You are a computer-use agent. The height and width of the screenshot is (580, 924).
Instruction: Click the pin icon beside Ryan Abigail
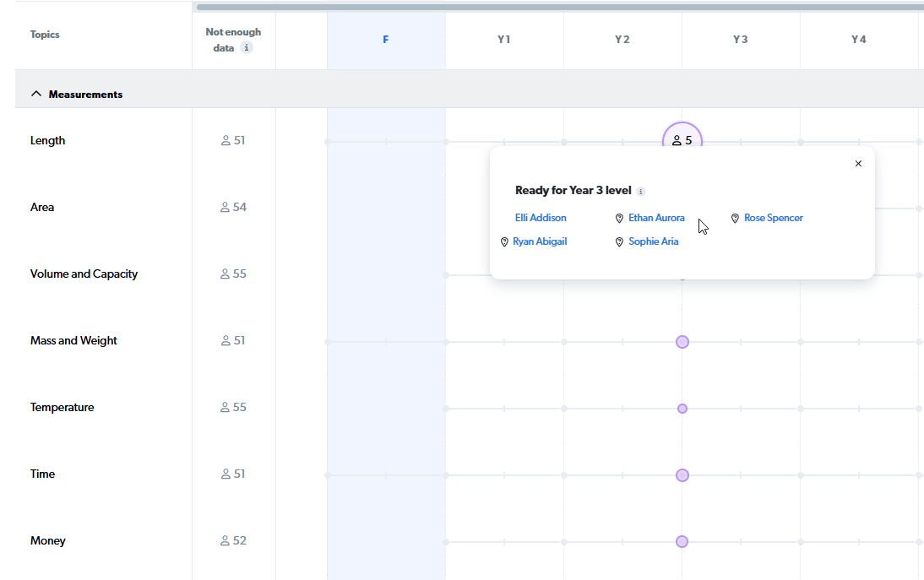[x=504, y=242]
